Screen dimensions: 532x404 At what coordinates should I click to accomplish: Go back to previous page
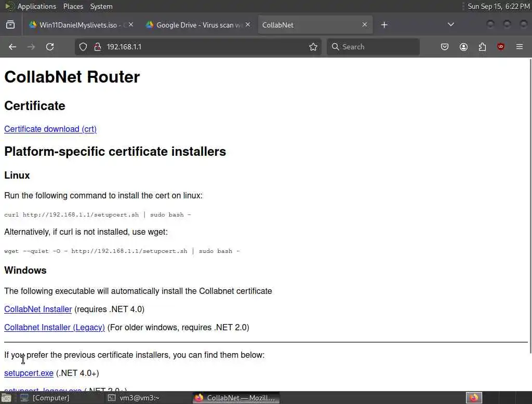12,47
